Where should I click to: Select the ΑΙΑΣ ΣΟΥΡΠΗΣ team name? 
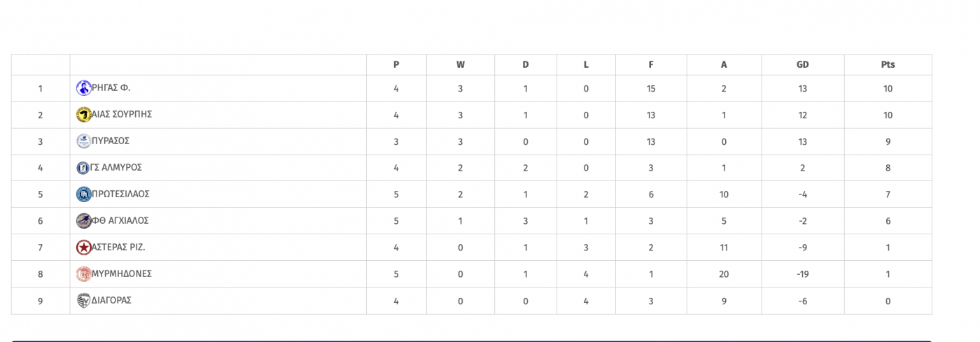(x=122, y=115)
